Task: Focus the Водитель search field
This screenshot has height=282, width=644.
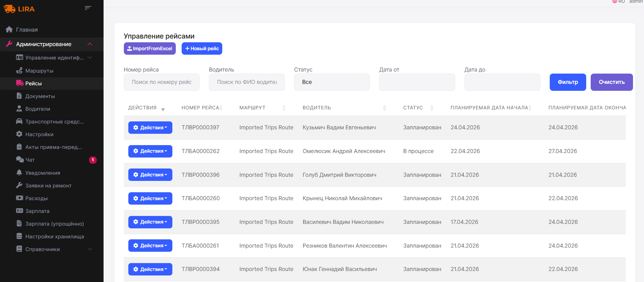Action: point(247,82)
